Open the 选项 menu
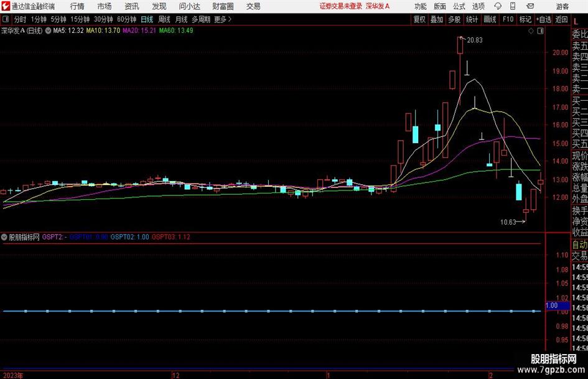Viewport: 588px width, 379px height. tap(478, 6)
